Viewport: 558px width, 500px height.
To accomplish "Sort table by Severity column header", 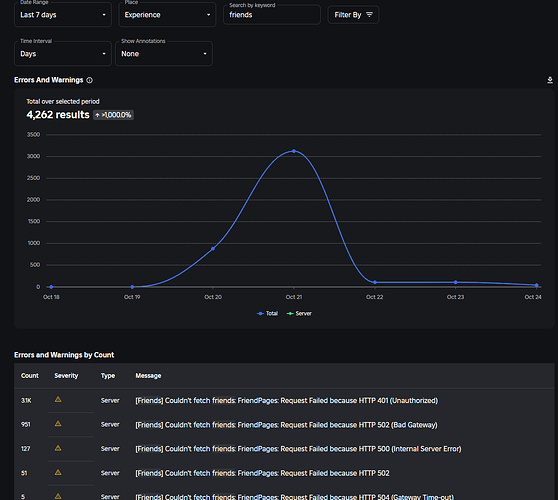I will click(x=66, y=376).
